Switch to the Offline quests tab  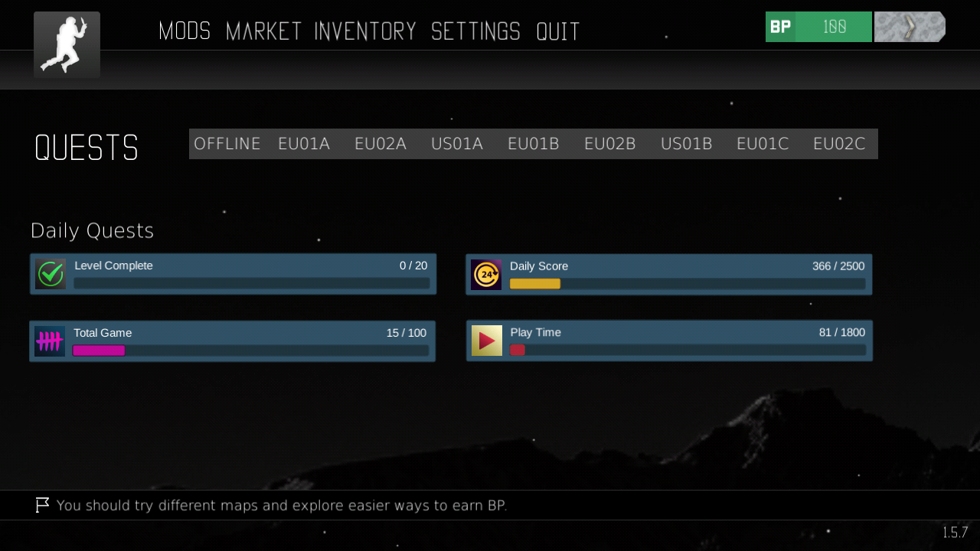click(x=227, y=144)
